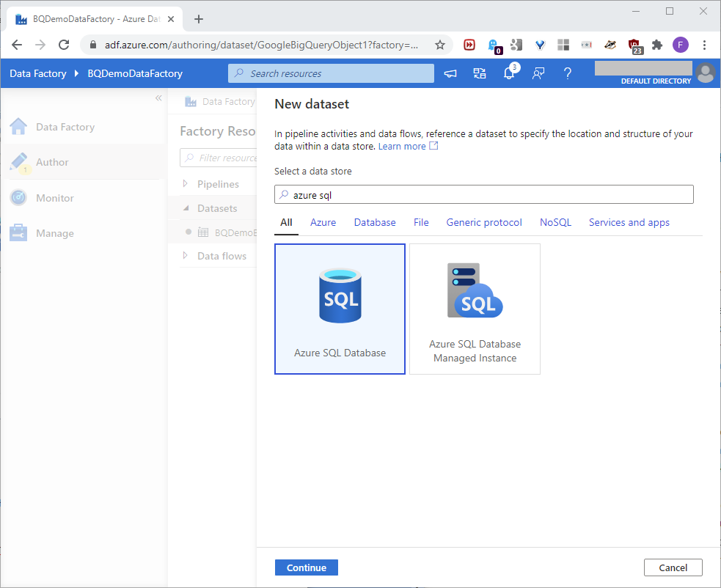Click the Cancel button
The height and width of the screenshot is (588, 721).
[673, 567]
